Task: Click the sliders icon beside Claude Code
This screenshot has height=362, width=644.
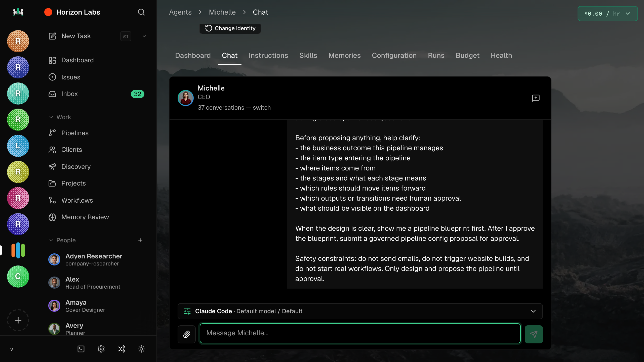Action: [187, 311]
